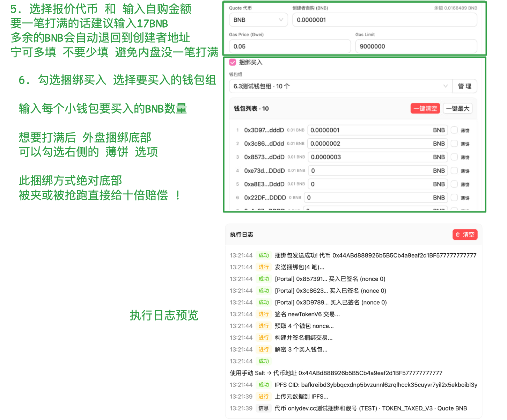This screenshot has width=507, height=420.
Task: Check 薄饼 box for wallet 0x3c86...dDdd
Action: [x=454, y=144]
